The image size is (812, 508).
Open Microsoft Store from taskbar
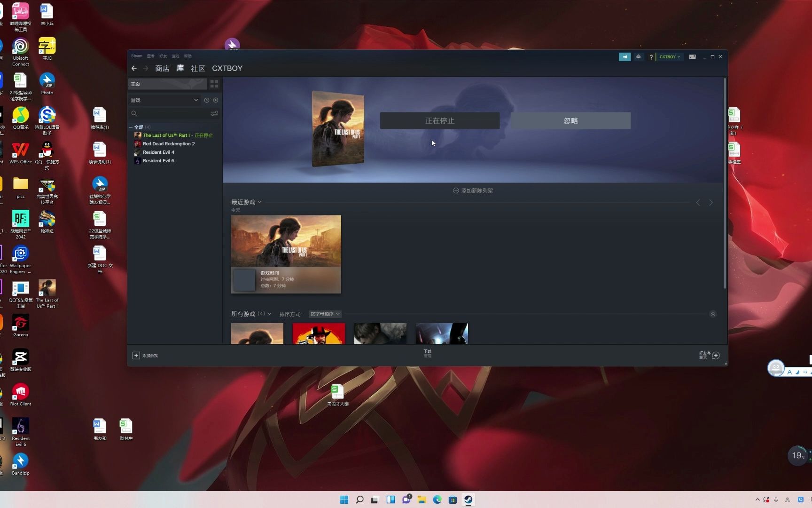click(453, 500)
